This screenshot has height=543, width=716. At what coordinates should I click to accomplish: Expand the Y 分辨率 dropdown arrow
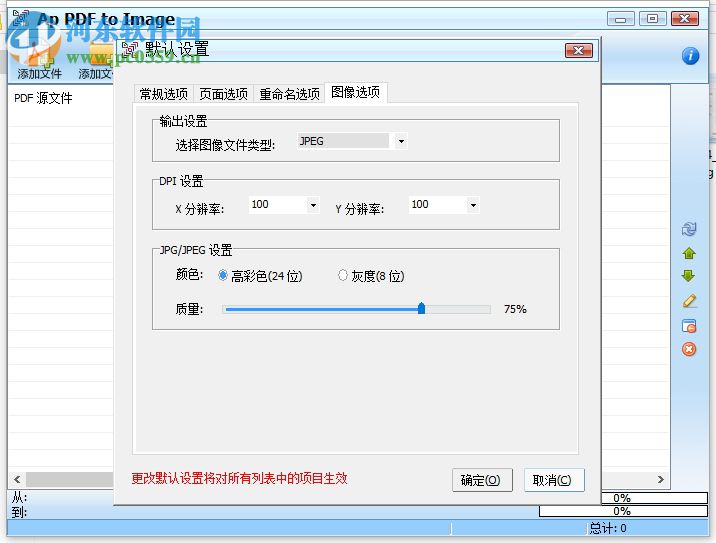click(473, 206)
